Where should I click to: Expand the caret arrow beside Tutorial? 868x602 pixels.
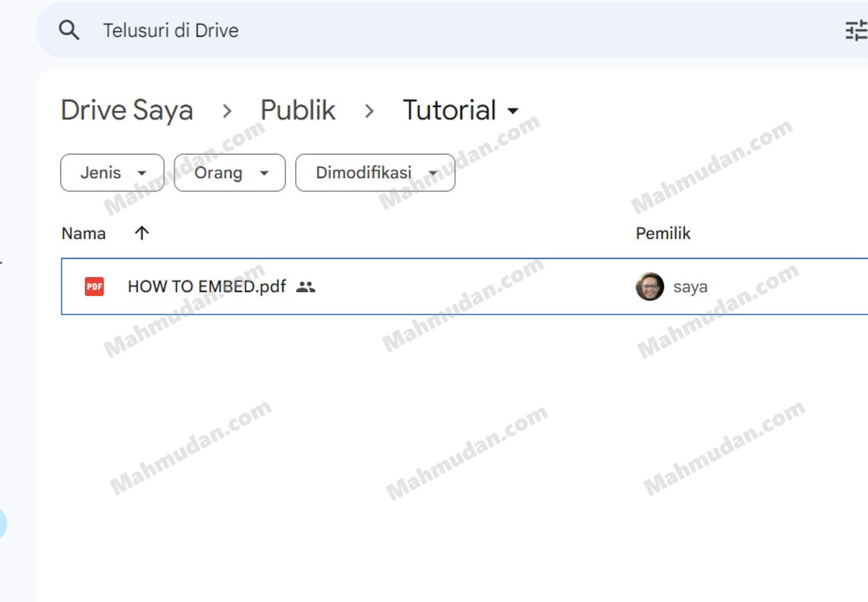coord(513,112)
